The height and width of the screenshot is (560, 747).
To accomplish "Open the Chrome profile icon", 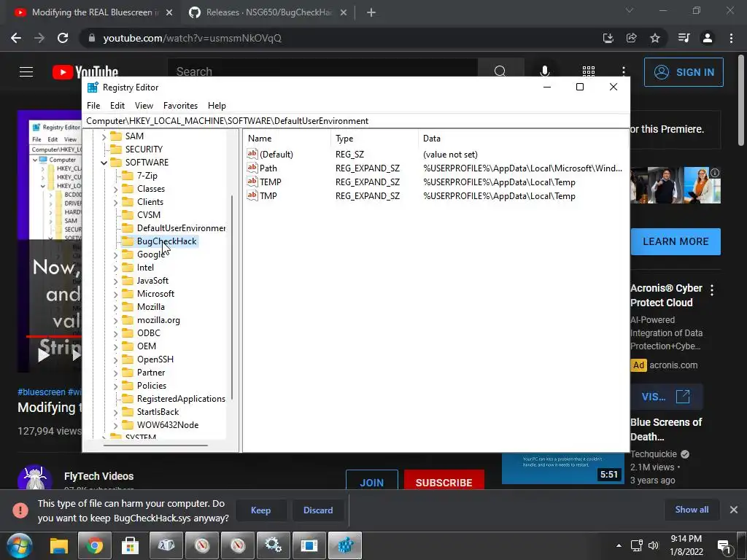I will tap(708, 38).
